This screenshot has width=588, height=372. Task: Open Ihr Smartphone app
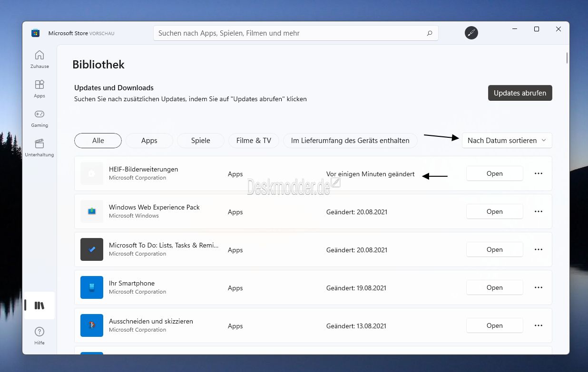pos(495,287)
